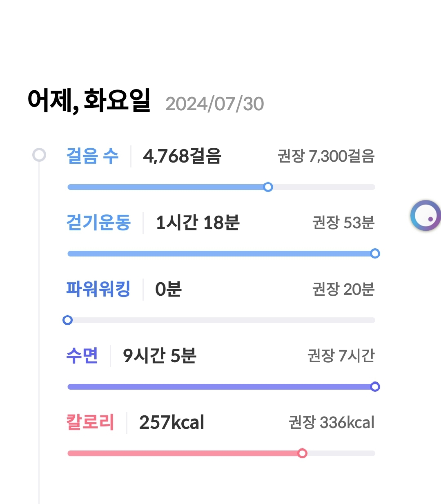This screenshot has width=441, height=504.
Task: Click the 어제, 화요일 heading
Action: click(89, 100)
